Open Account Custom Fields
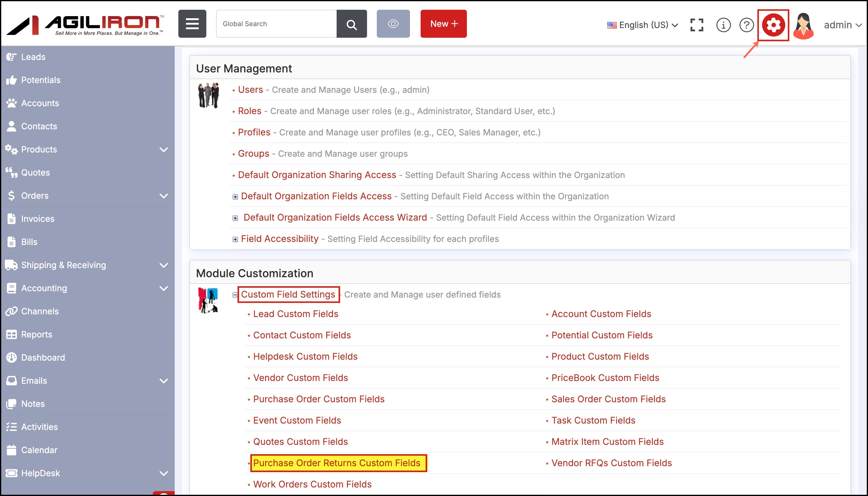Viewport: 868px width, 496px height. 601,314
